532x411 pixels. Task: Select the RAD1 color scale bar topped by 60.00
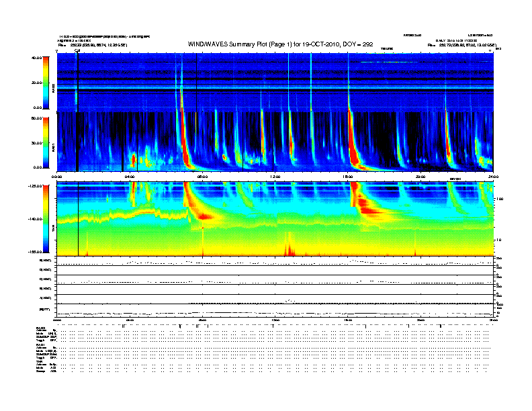pos(46,143)
